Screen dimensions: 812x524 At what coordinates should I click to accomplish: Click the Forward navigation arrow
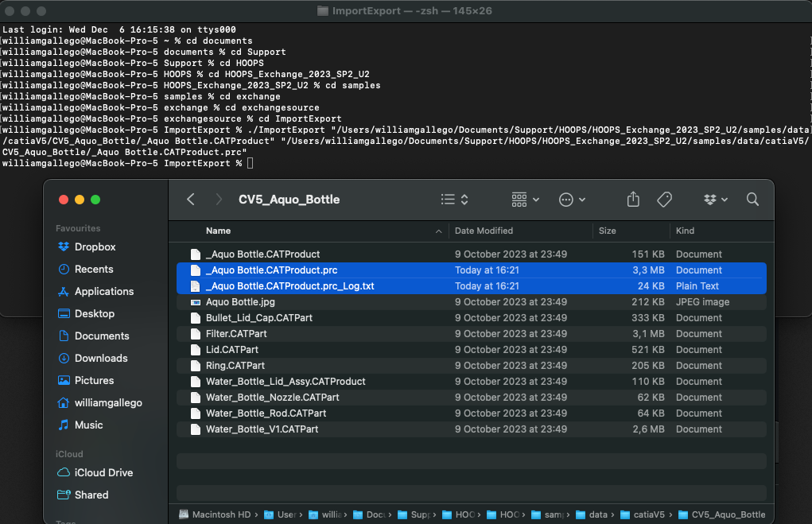219,200
